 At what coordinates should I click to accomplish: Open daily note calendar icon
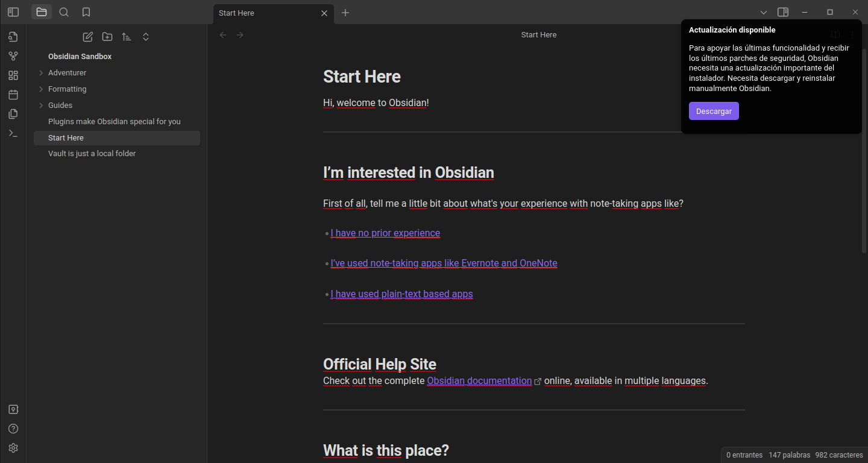click(13, 95)
